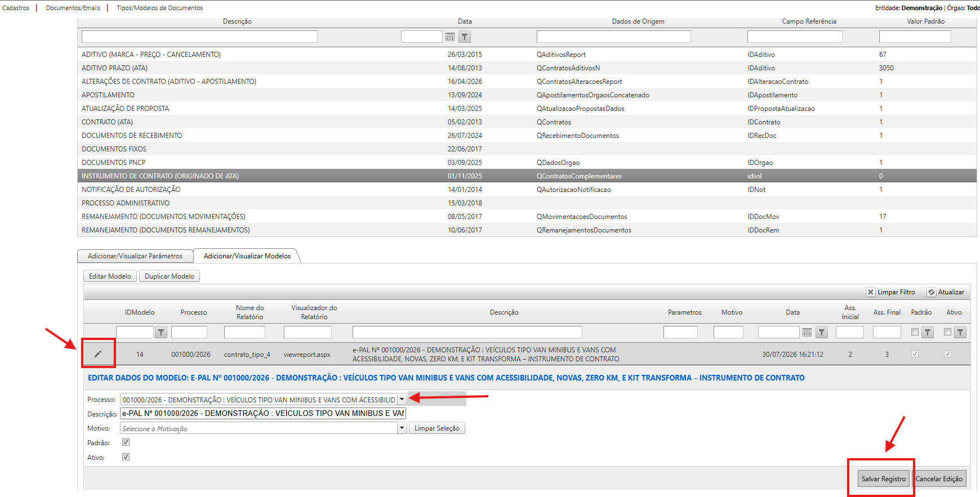Switch to Adicionar/Visualizar Parâmetros tab
Screen dimensions: 980x497
pyautogui.click(x=135, y=256)
